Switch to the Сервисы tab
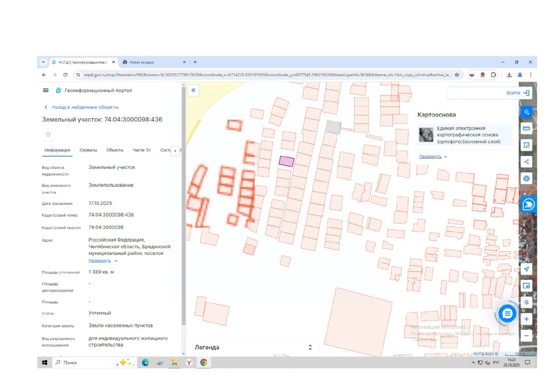 (88, 150)
